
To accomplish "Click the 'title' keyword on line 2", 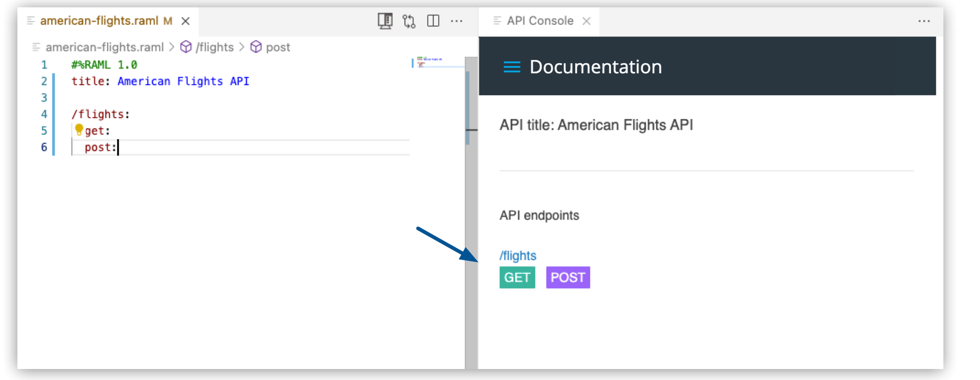I will click(x=87, y=81).
